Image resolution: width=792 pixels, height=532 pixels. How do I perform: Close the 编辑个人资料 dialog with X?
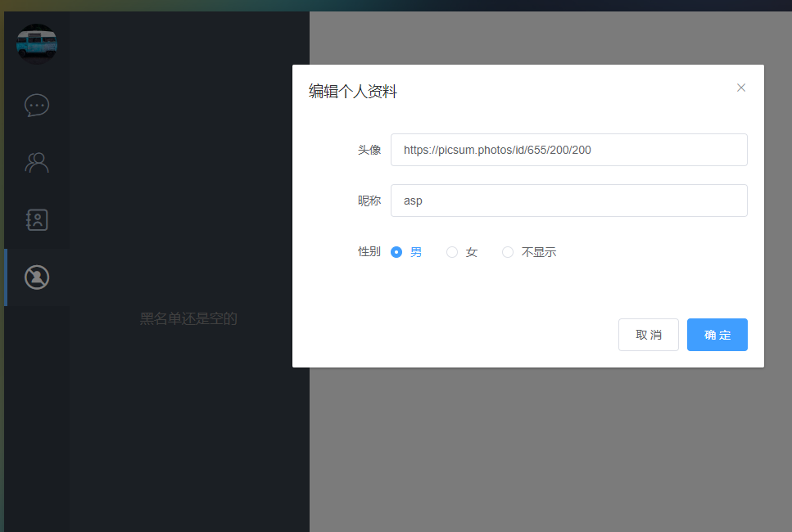(x=740, y=88)
